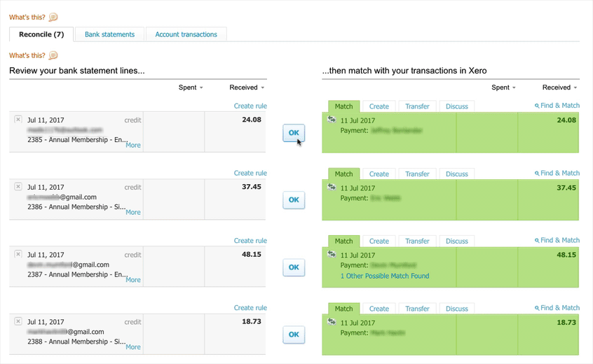Open Find & Match for the 24.08 transaction
The width and height of the screenshot is (593, 364).
click(557, 105)
